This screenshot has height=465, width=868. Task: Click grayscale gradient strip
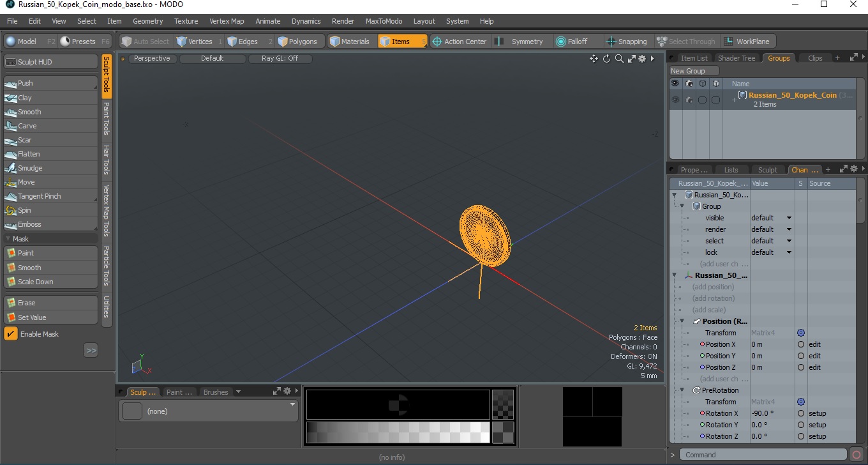(398, 432)
